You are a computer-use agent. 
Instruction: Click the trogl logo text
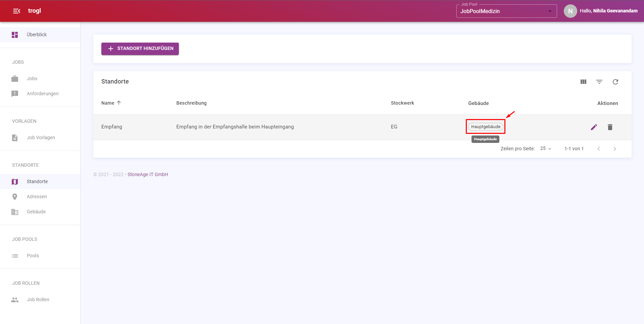pos(35,11)
